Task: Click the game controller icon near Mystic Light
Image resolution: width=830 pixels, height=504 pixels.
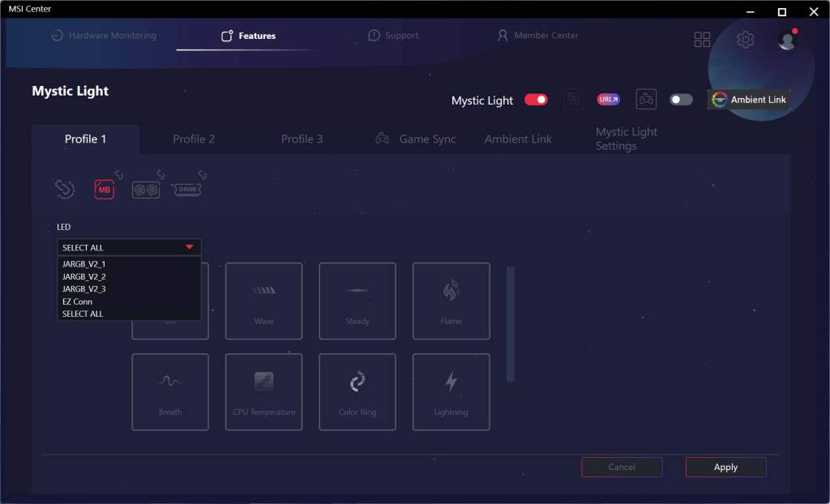Action: click(646, 100)
